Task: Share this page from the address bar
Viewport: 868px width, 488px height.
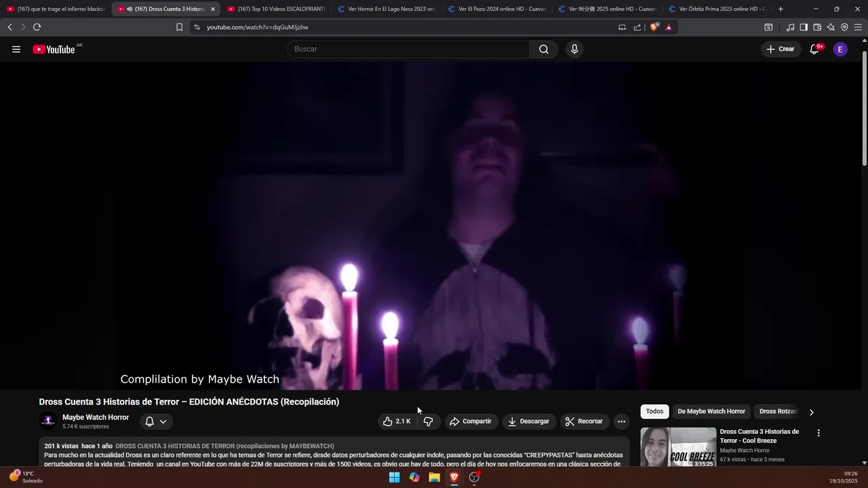Action: (x=637, y=27)
